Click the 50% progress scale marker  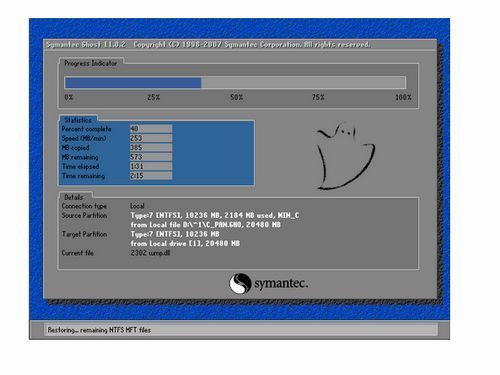[x=236, y=97]
